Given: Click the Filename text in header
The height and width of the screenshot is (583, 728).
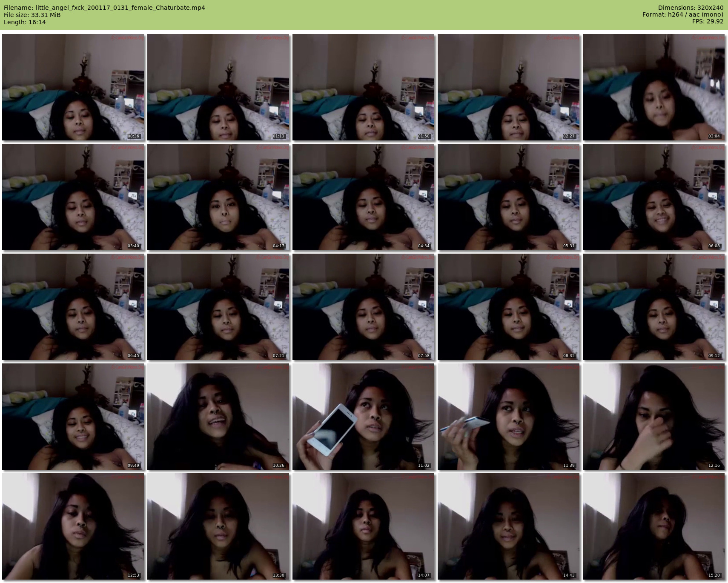Looking at the screenshot, I should point(104,8).
